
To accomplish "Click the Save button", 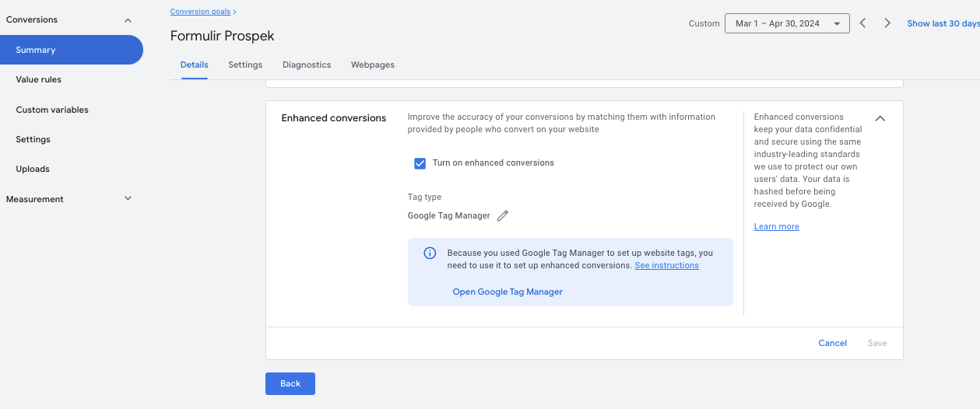I will [877, 343].
